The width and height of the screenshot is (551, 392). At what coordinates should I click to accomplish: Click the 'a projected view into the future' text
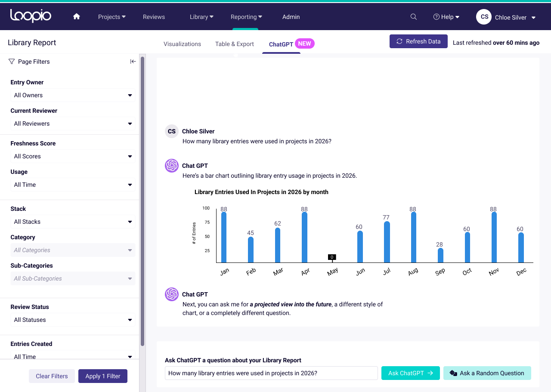(x=291, y=304)
